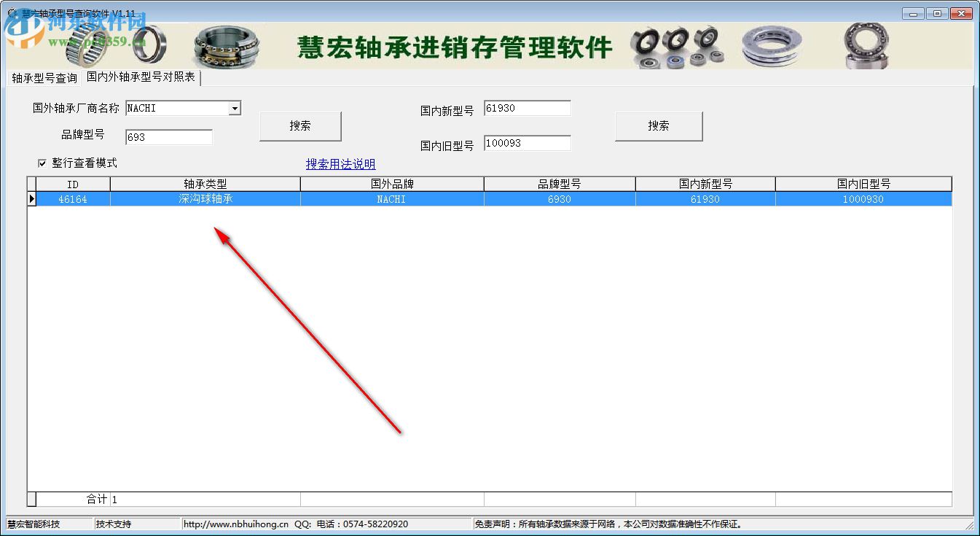Viewport: 980px width, 536px height.
Task: Click the 国内新型号 field showing 61930
Action: [x=527, y=107]
